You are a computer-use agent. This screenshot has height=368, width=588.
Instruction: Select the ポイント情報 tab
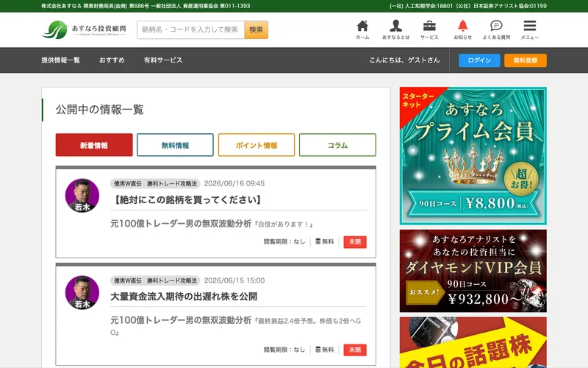click(x=257, y=145)
